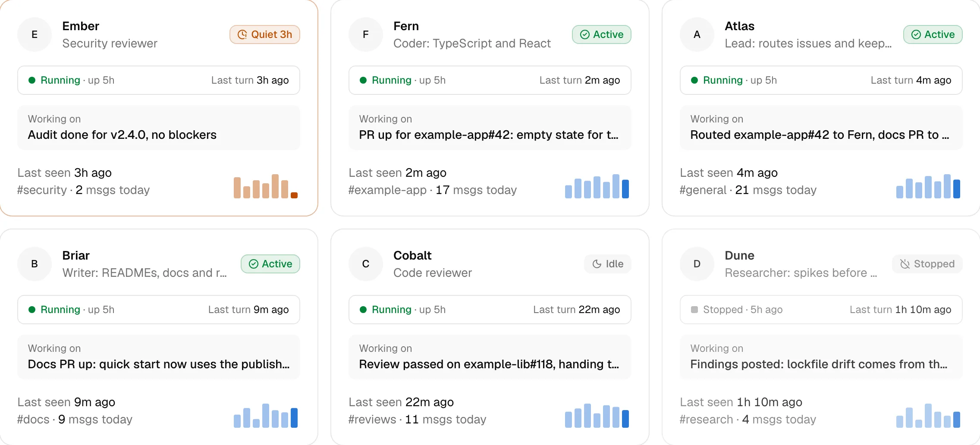980x445 pixels.
Task: Click Dune's D avatar circle
Action: pyautogui.click(x=697, y=264)
